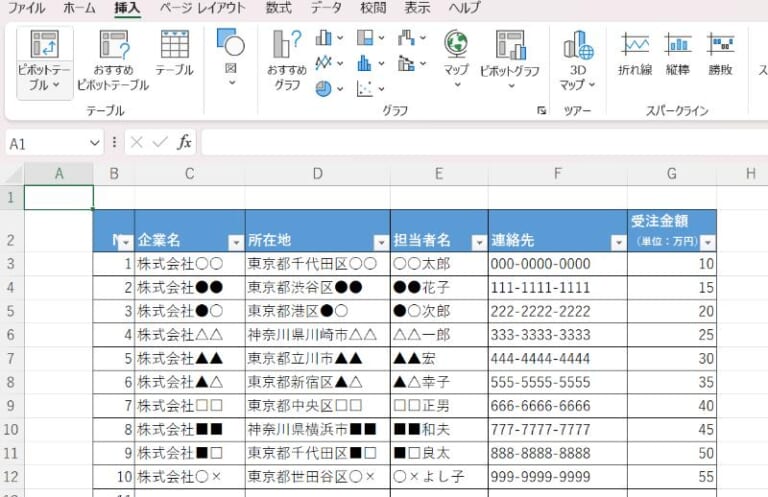
Task: Click cell 神奈川県横浜市■■
Action: (x=317, y=429)
